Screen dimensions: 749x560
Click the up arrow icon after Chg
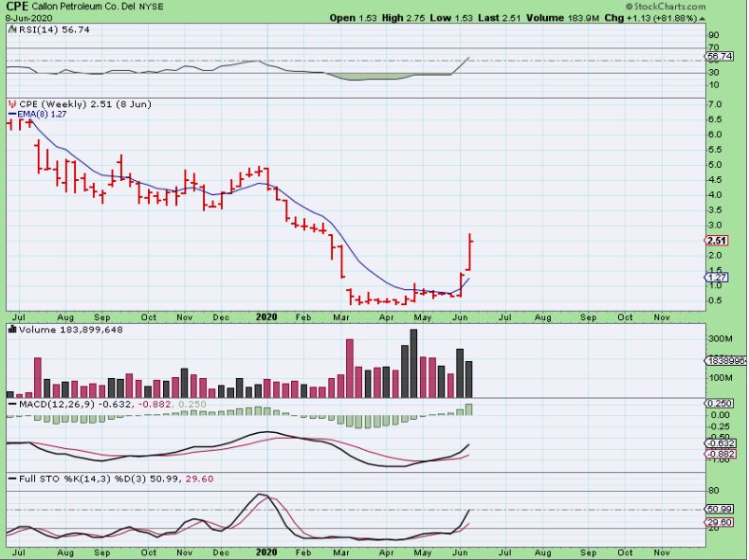click(702, 19)
